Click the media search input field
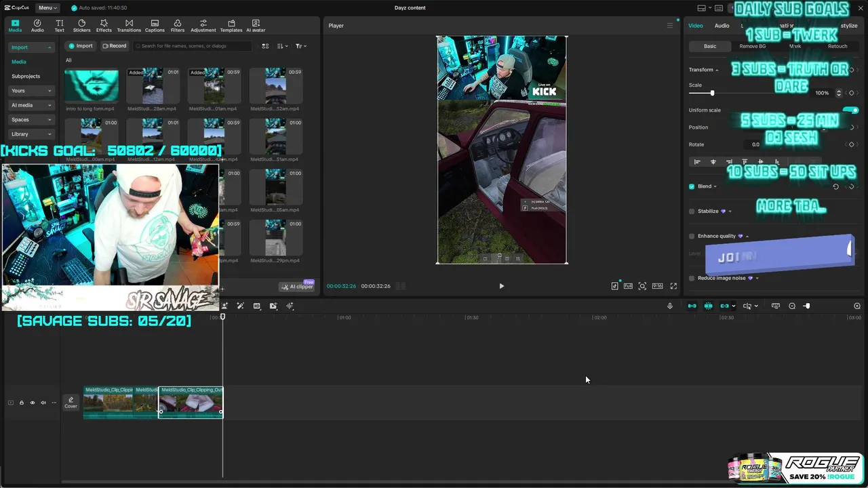This screenshot has height=488, width=868. 193,46
